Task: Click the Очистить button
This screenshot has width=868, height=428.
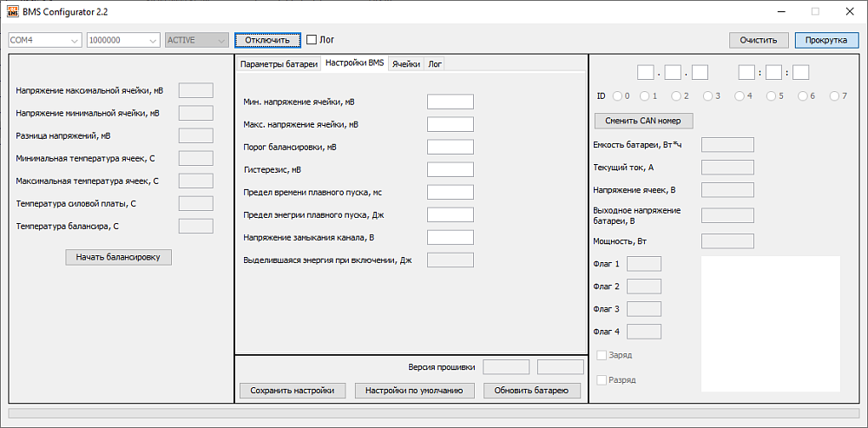Action: tap(759, 40)
